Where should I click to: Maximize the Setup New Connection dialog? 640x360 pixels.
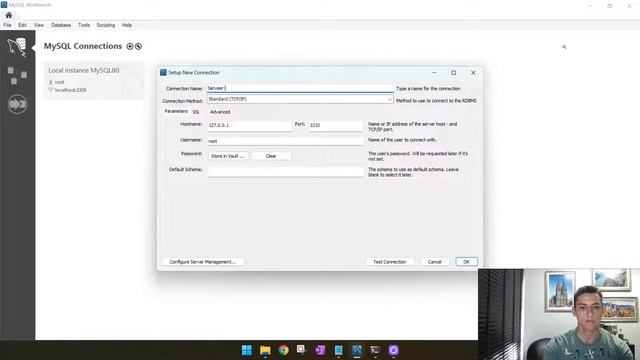click(453, 73)
